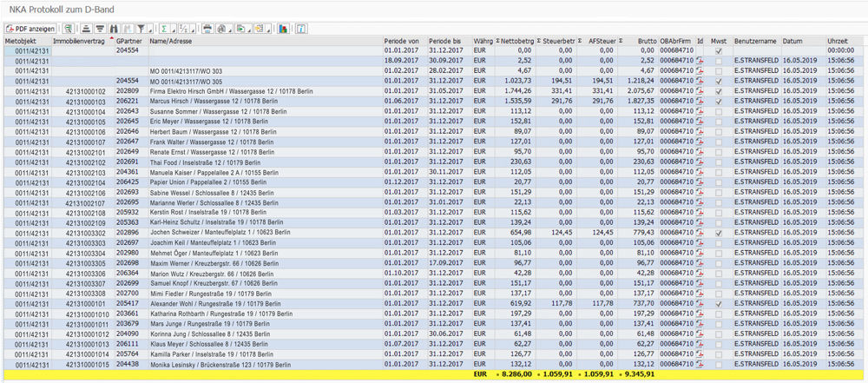
Task: Toggle Mwst checkbox for Firma Elektro Hirsch
Action: 718,90
